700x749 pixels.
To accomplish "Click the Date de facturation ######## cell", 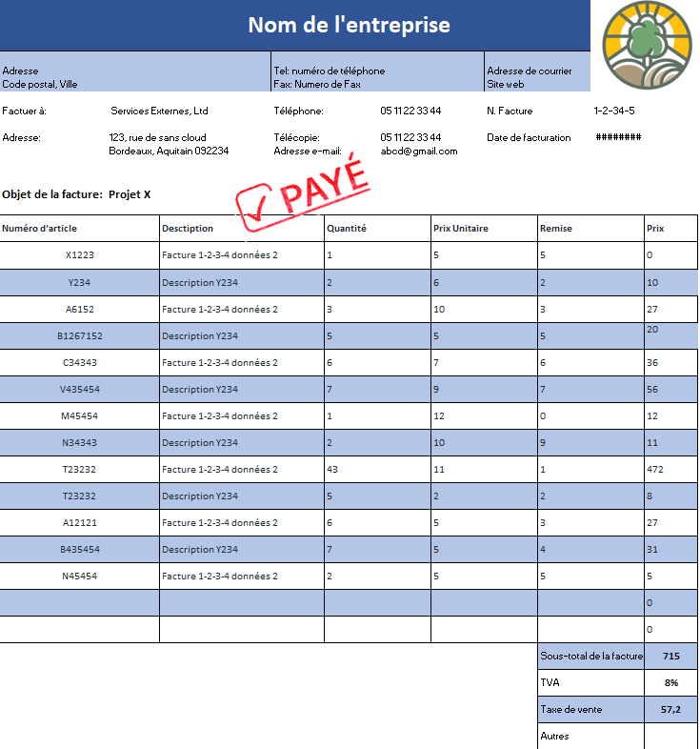I will tap(618, 137).
